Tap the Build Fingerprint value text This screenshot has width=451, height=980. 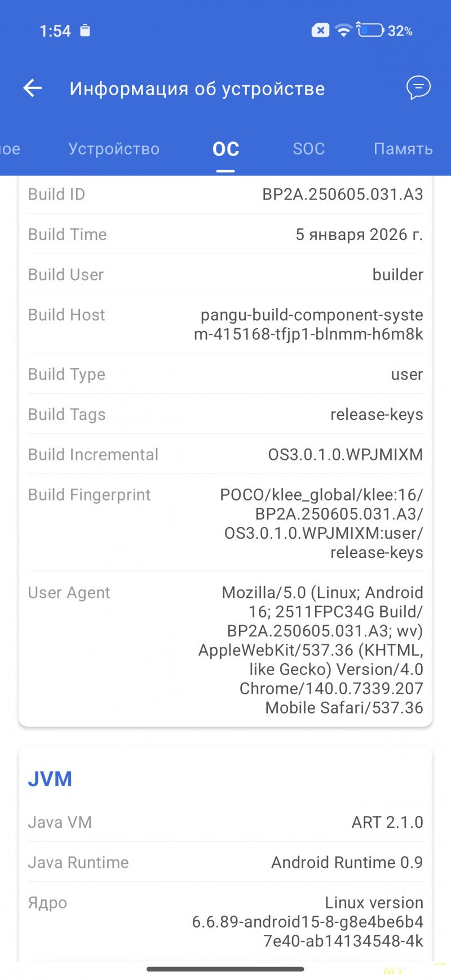point(322,524)
